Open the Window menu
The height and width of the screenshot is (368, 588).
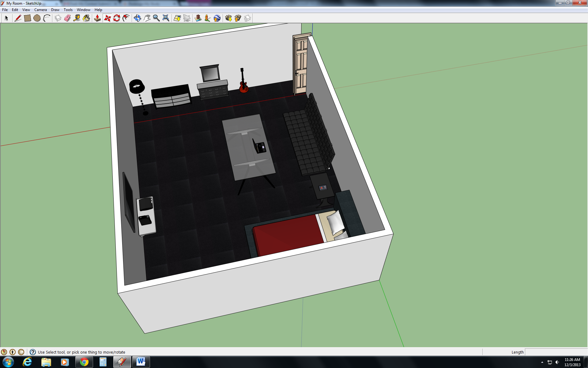[83, 10]
